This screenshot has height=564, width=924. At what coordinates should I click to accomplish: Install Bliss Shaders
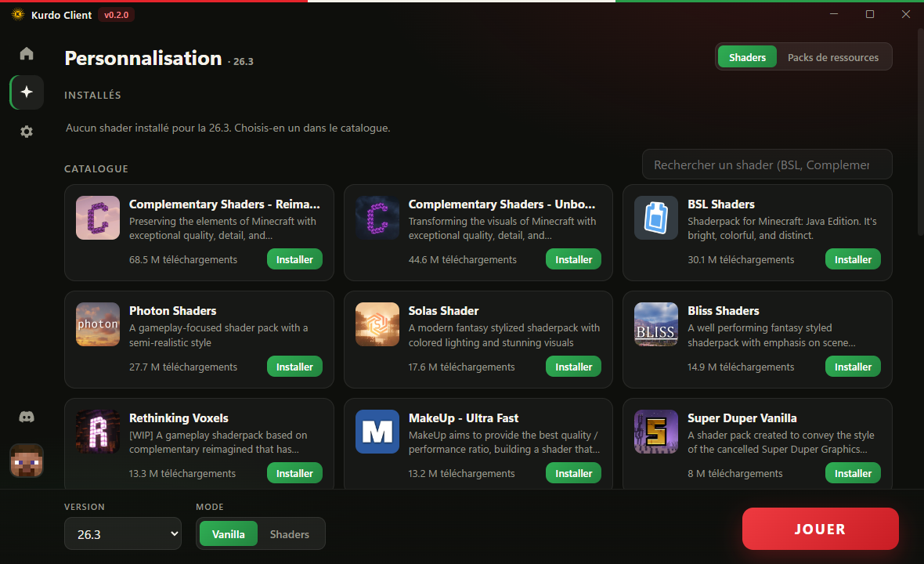click(x=853, y=367)
